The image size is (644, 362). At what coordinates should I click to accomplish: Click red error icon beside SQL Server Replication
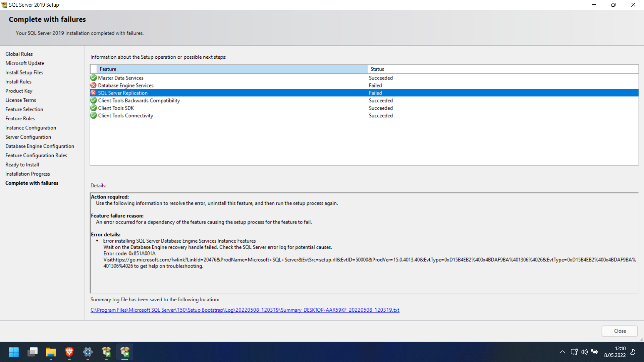(94, 93)
